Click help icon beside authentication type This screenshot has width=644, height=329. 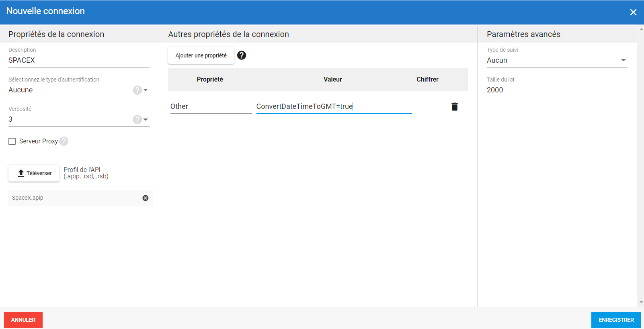(x=137, y=90)
